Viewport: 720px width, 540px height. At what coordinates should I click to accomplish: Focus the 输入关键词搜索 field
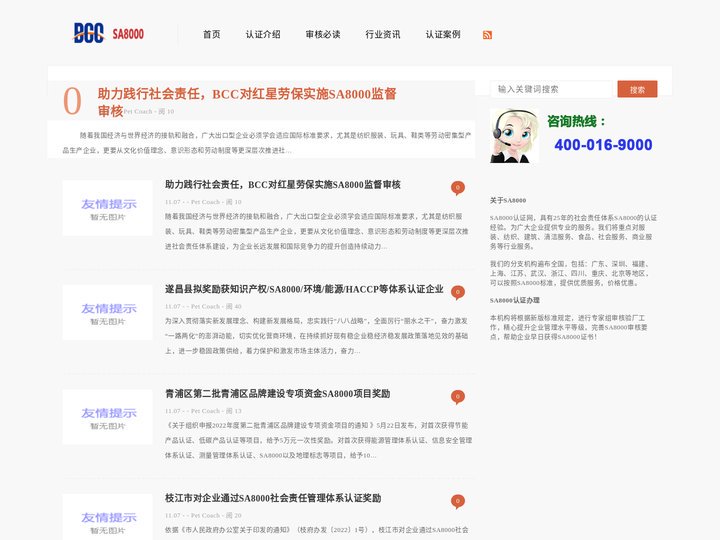[551, 89]
